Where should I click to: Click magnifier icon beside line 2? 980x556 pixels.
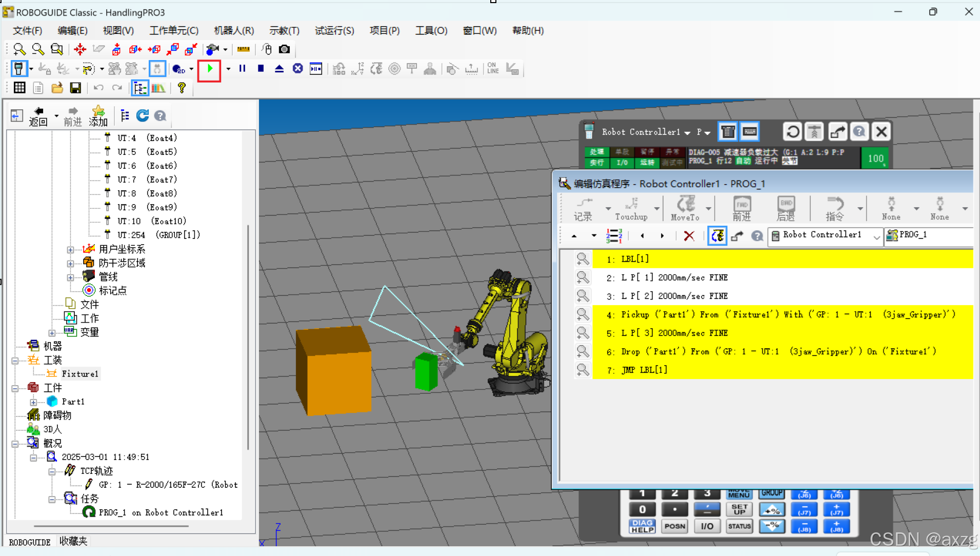click(x=583, y=277)
